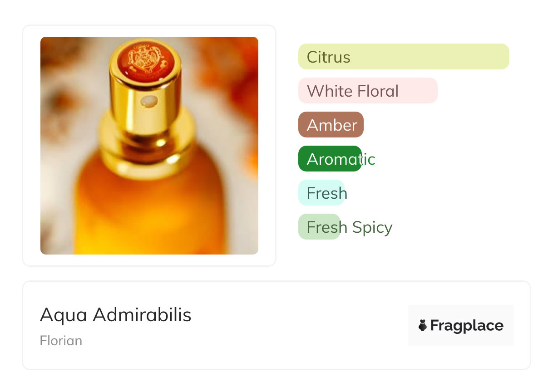
Task: Click the brown Amber accord bar
Action: 331,125
